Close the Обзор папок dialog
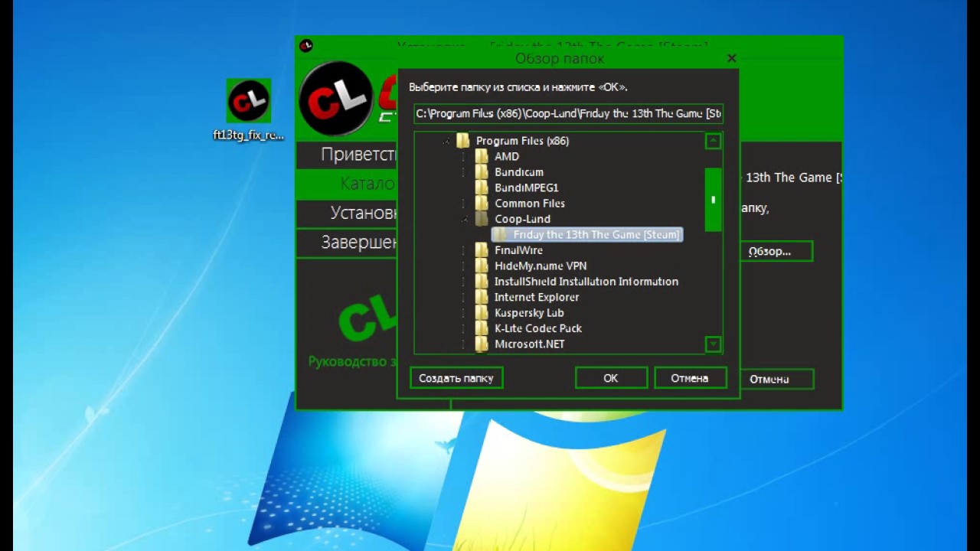This screenshot has height=551, width=980. [x=731, y=58]
